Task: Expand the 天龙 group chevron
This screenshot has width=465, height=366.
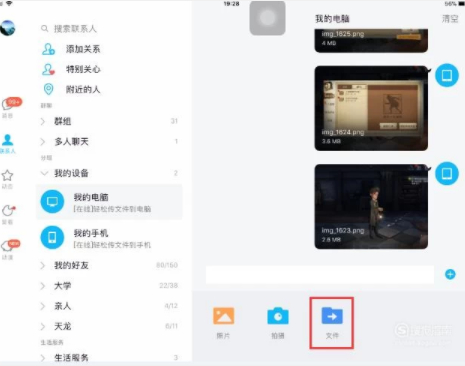Action: pos(43,327)
